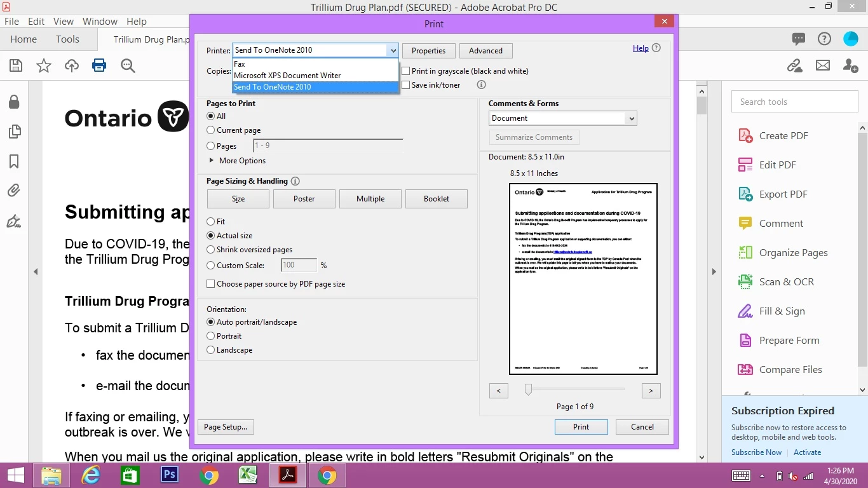Choose Send To OneNote 2010 in list
The height and width of the screenshot is (488, 868).
[x=315, y=87]
